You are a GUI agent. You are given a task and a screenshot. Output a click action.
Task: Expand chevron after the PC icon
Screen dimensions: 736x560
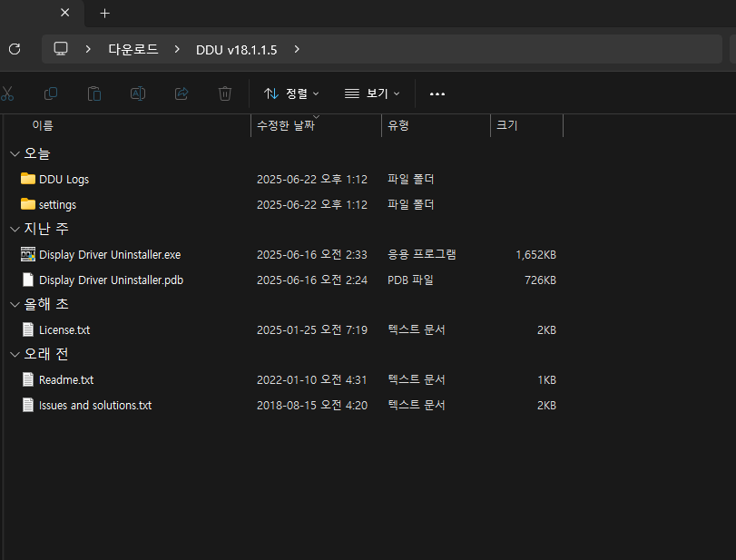(x=88, y=49)
